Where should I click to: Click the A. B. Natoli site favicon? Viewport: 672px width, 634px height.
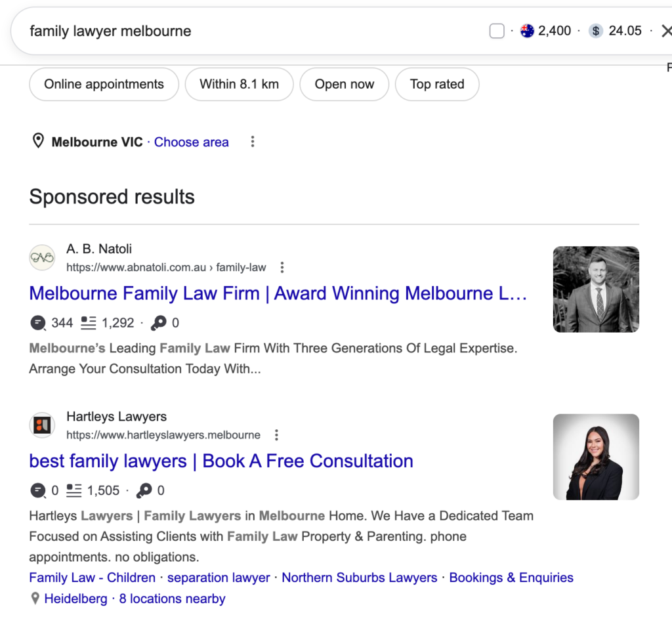click(42, 258)
